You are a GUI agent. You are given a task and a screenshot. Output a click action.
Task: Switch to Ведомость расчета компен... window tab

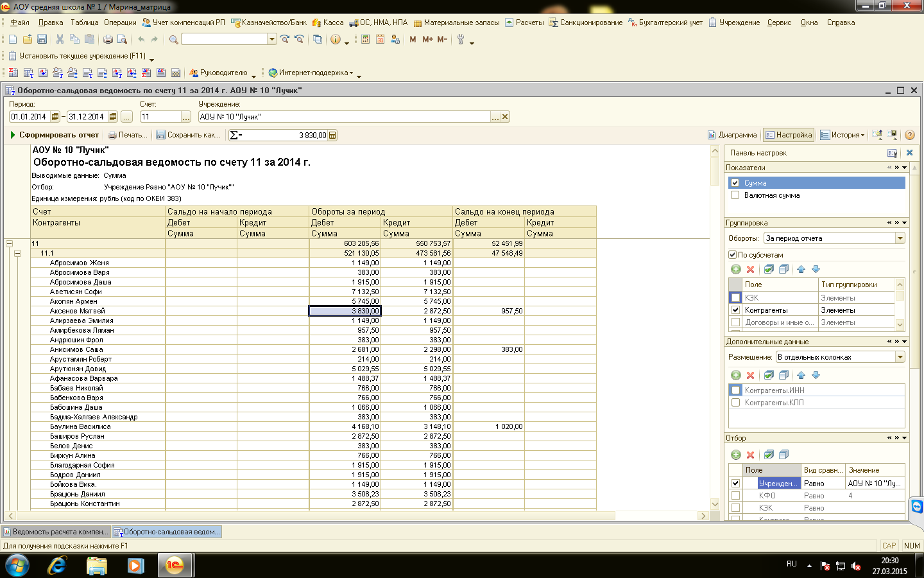click(56, 532)
